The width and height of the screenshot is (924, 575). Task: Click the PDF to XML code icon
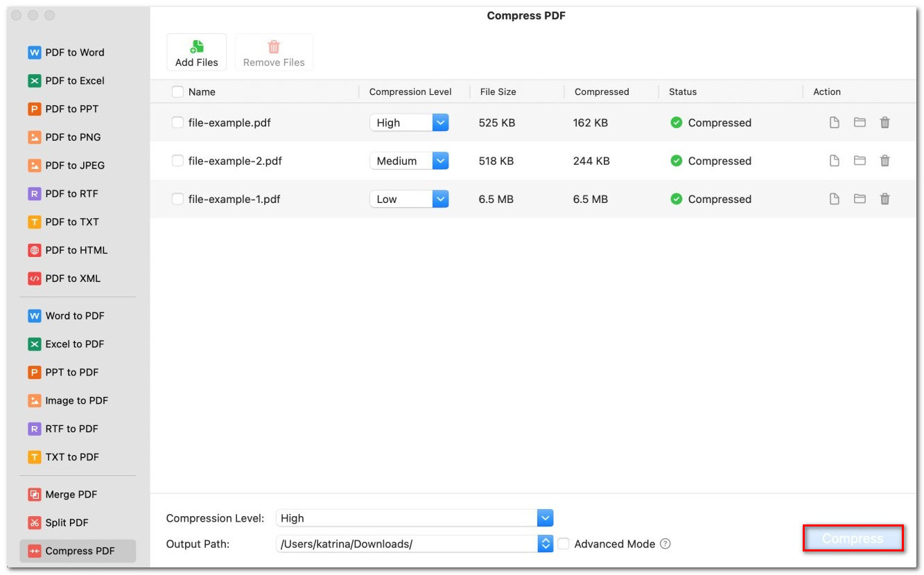pos(35,278)
